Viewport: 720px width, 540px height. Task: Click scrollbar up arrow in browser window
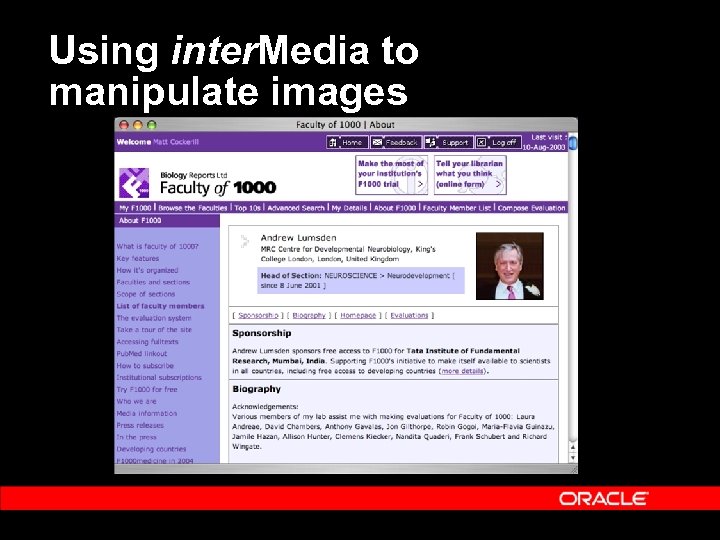(x=573, y=447)
